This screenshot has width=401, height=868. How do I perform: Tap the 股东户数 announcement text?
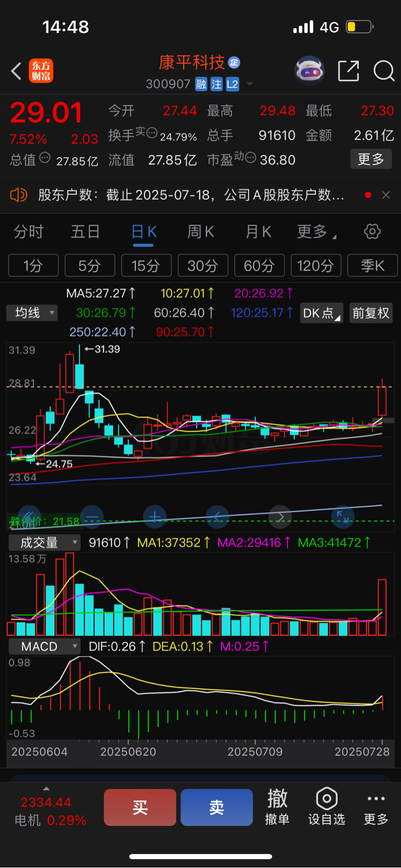[x=191, y=195]
